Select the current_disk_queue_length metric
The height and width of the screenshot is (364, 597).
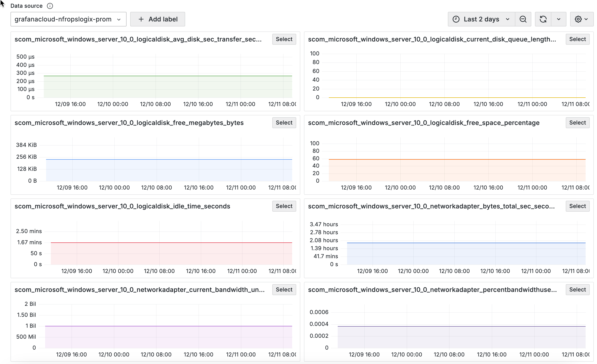tap(577, 39)
